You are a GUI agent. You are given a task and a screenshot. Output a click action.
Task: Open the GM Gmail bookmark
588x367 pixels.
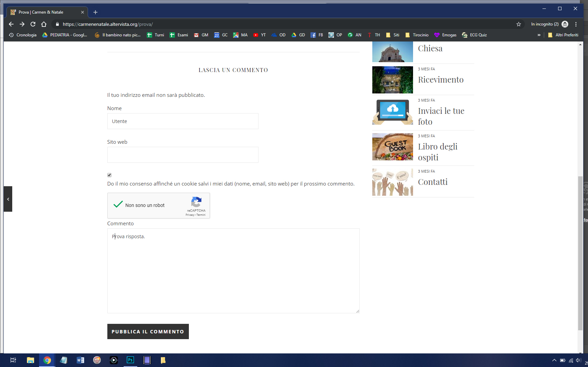point(201,35)
